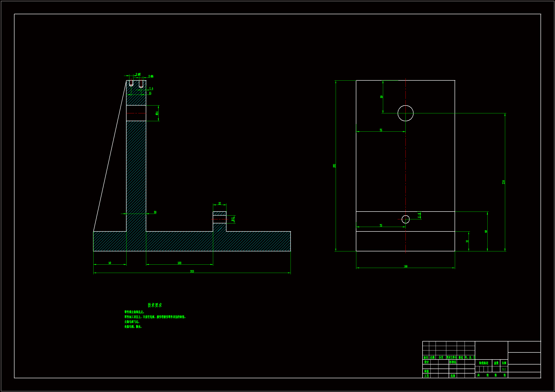Click the 更改文件号 cell in the title block

451,357
